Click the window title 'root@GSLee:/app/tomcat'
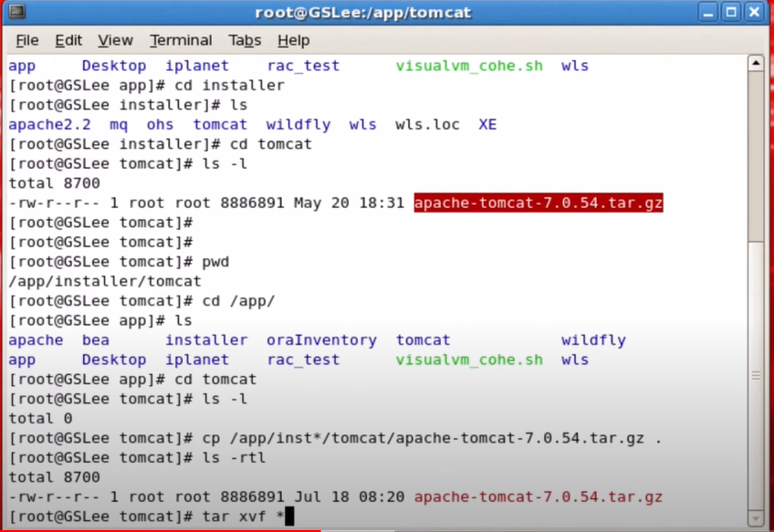This screenshot has height=532, width=774. pyautogui.click(x=363, y=13)
